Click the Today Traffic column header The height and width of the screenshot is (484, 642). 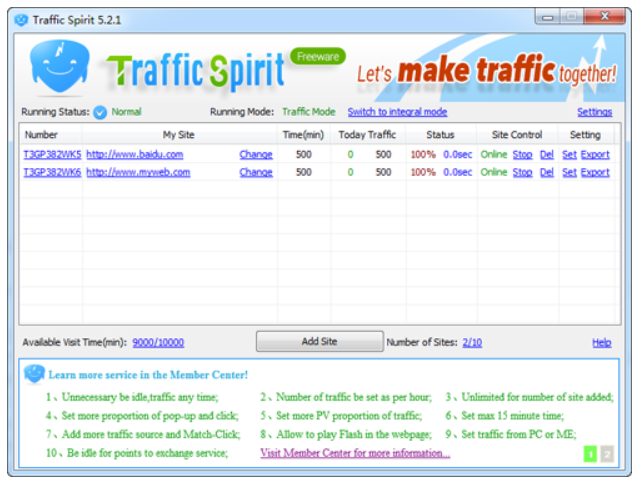367,135
